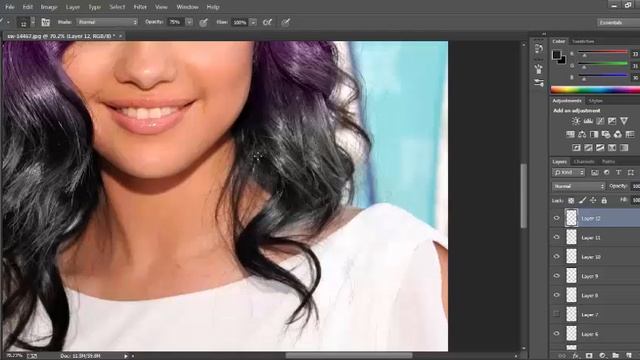
Task: Close the document tab for the jpg file
Action: (120, 36)
